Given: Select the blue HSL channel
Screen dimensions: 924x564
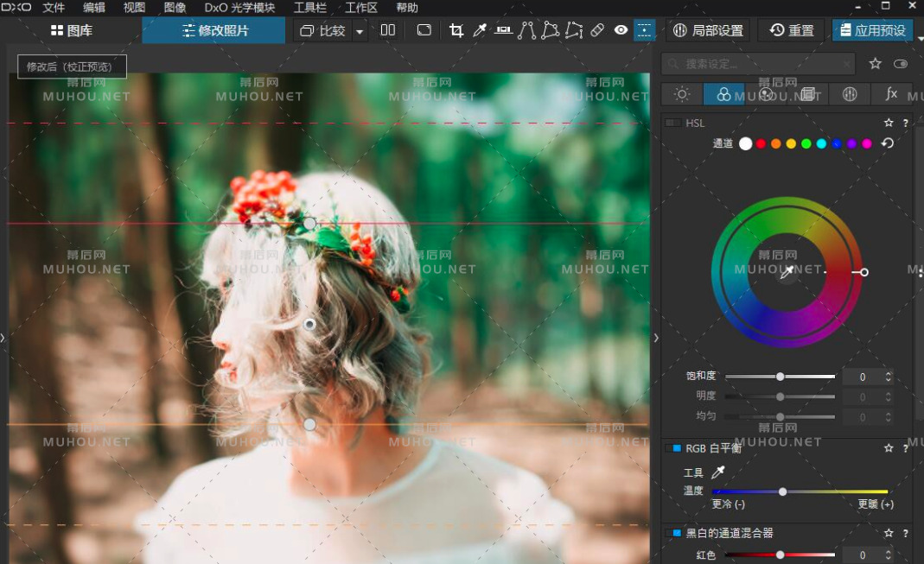Looking at the screenshot, I should 837,143.
